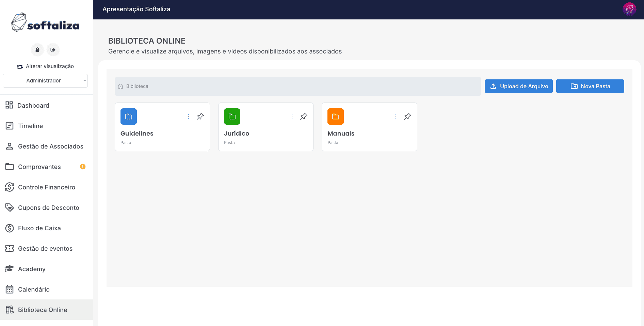Open Controle Financeiro menu item
The image size is (644, 326).
(x=46, y=187)
